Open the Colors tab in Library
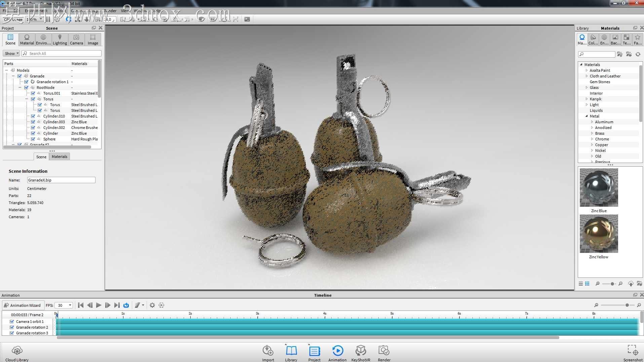 point(593,39)
